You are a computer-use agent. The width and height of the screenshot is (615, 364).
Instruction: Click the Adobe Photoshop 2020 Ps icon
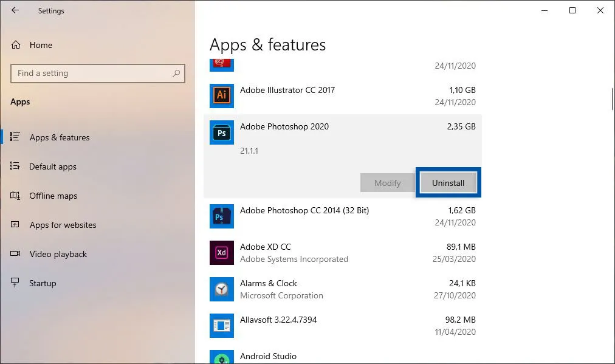click(221, 132)
